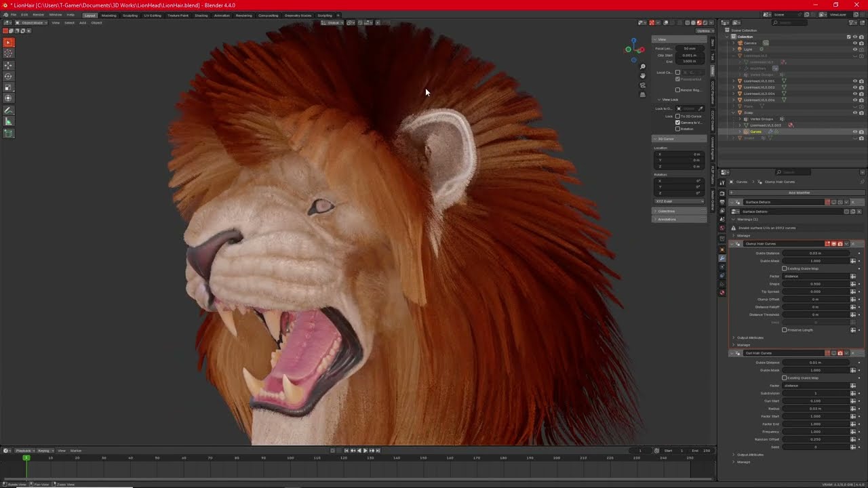Image resolution: width=868 pixels, height=488 pixels.
Task: Click eyedropper in Lock to Object field
Action: click(x=701, y=108)
